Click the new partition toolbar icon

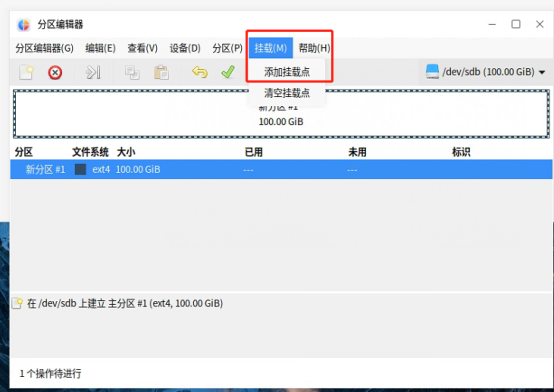click(x=26, y=72)
